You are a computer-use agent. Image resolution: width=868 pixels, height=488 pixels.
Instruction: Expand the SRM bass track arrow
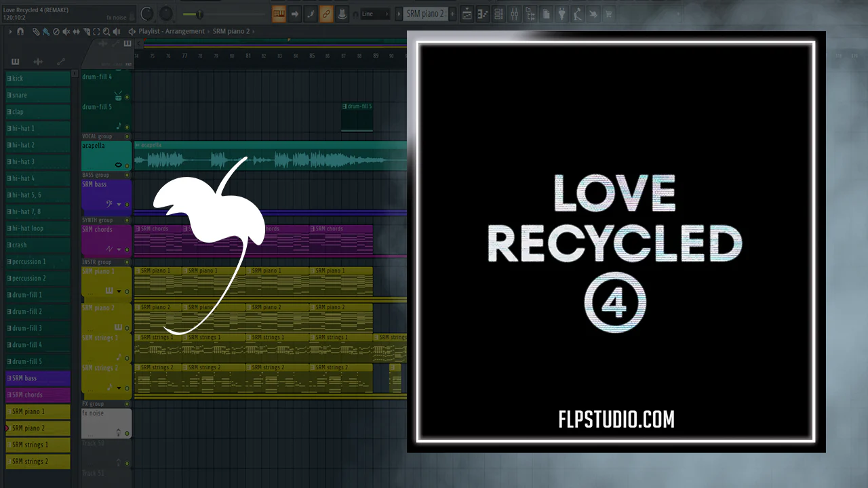[x=119, y=204]
